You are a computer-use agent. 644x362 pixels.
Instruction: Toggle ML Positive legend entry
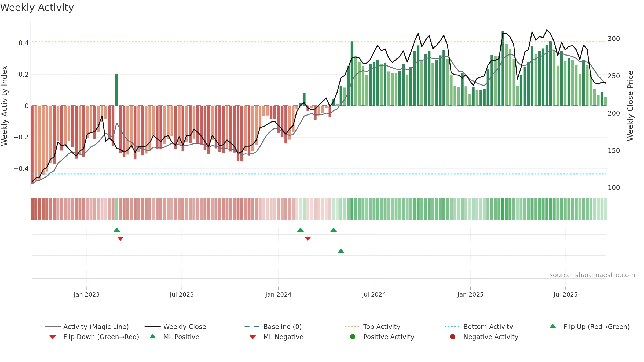174,337
